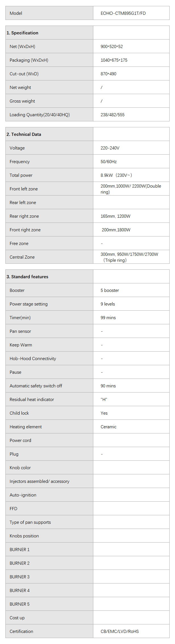Click the Timer value '99 mins'
The image size is (175, 644).
108,318
